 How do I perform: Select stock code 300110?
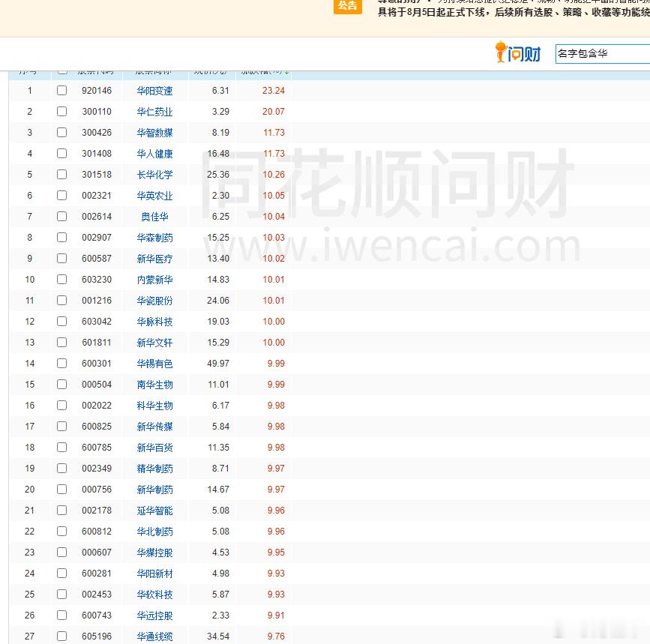point(97,112)
